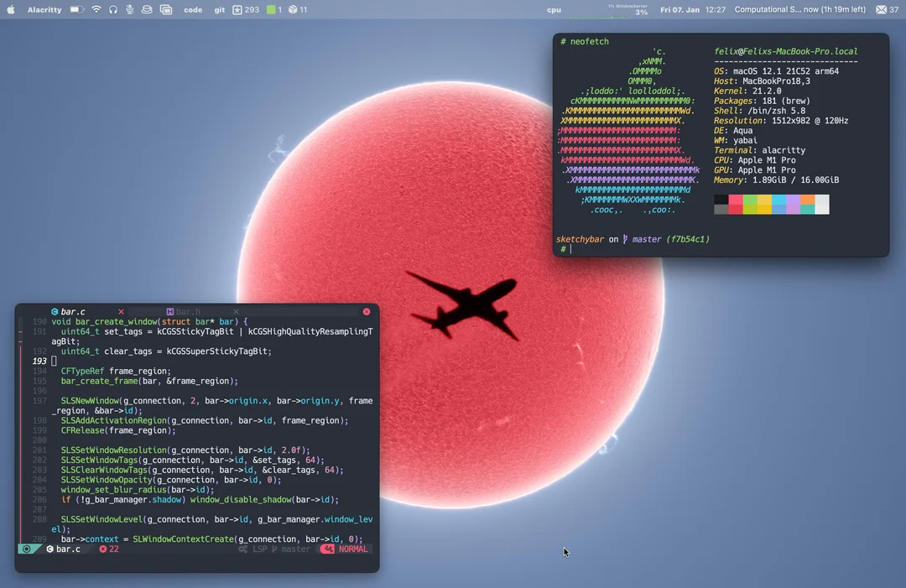
Task: Open the Wi-Fi status icon
Action: point(96,9)
